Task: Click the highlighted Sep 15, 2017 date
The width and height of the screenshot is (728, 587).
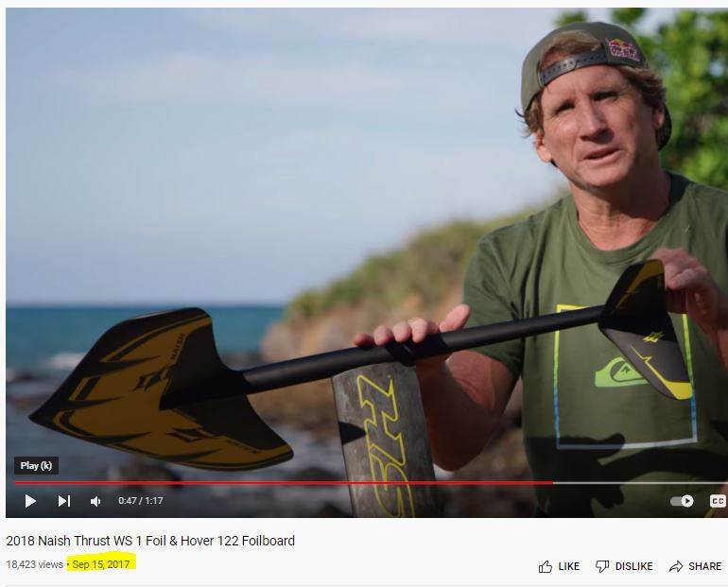Action: (101, 564)
